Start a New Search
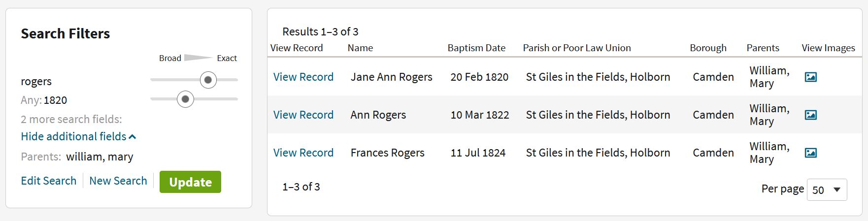 point(118,181)
